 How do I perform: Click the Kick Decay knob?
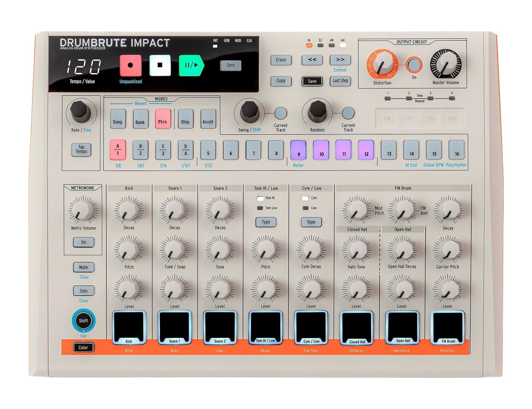[x=129, y=210]
